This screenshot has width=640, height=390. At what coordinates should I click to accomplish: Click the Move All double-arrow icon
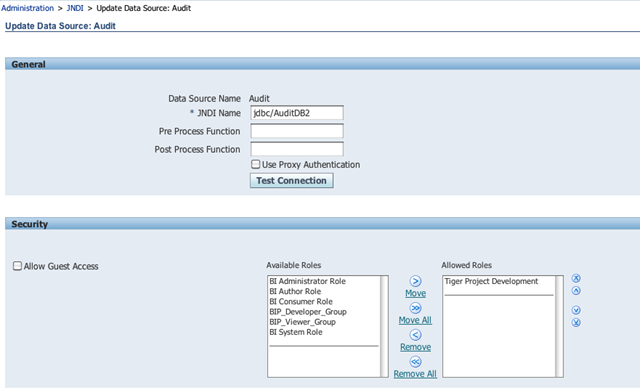click(415, 308)
